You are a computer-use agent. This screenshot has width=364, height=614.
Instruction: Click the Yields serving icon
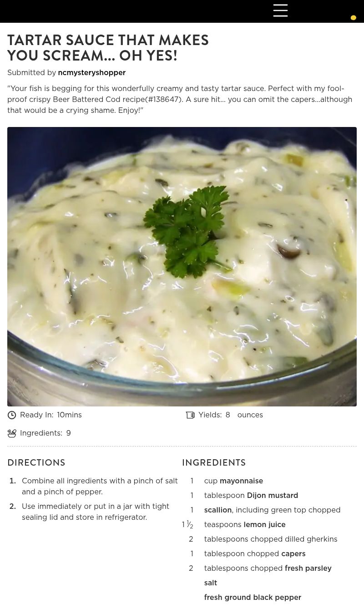click(x=190, y=415)
